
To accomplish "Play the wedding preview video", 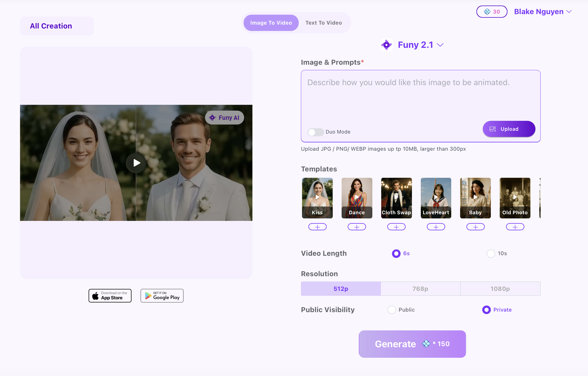I will coord(136,163).
